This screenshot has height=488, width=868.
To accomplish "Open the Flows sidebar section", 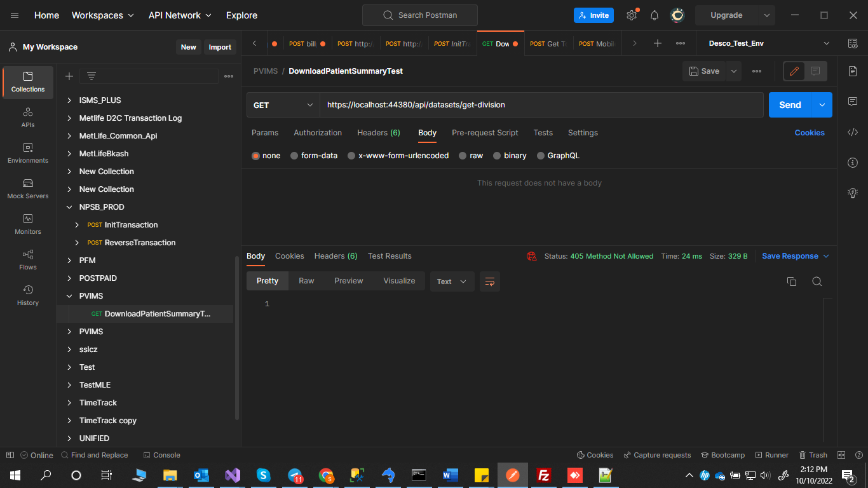I will point(28,259).
